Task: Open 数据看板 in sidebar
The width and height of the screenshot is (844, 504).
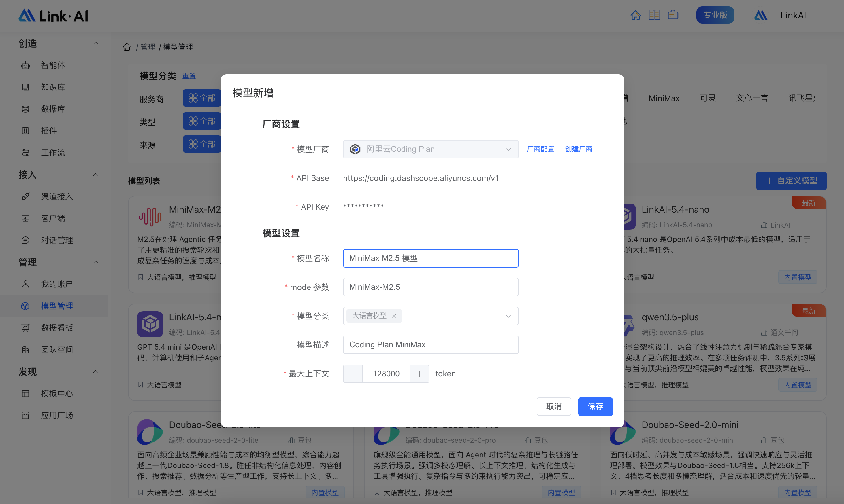Action: point(57,328)
